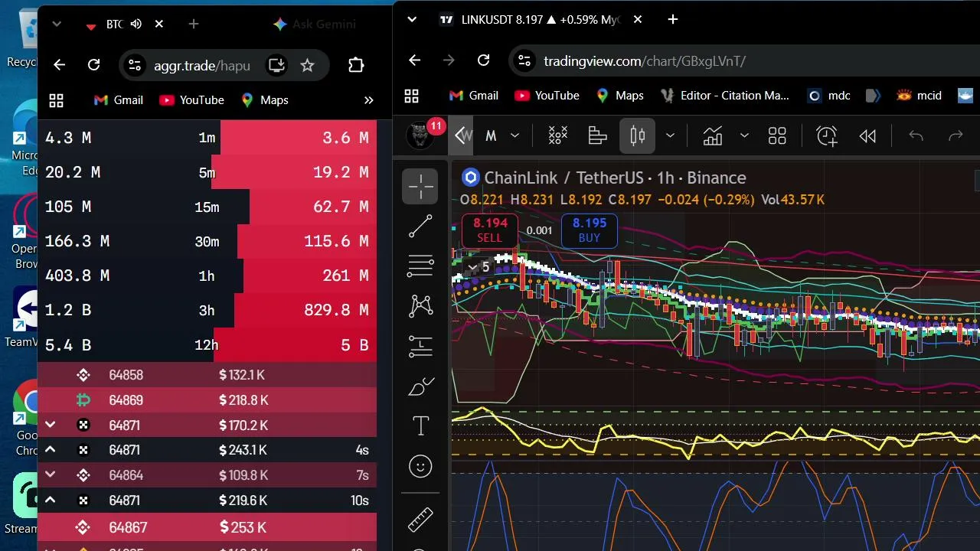Image resolution: width=980 pixels, height=551 pixels.
Task: View site information for tradingview.com
Action: [x=524, y=60]
